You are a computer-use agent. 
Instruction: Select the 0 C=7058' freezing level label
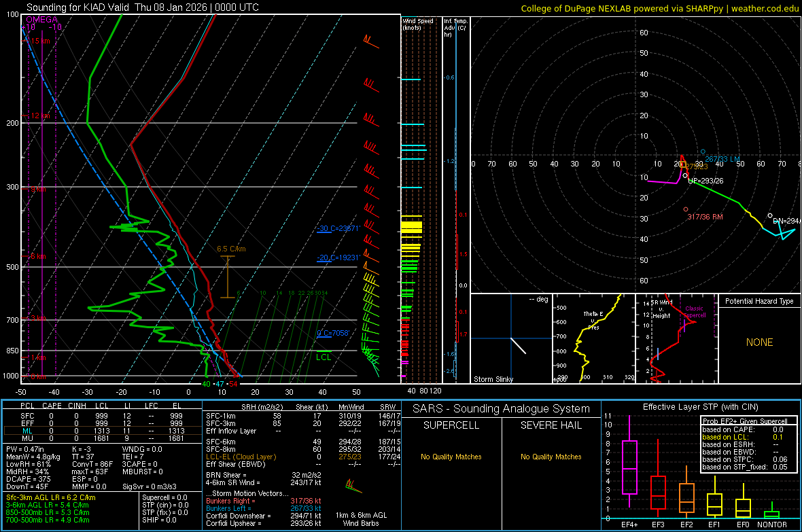[x=333, y=333]
